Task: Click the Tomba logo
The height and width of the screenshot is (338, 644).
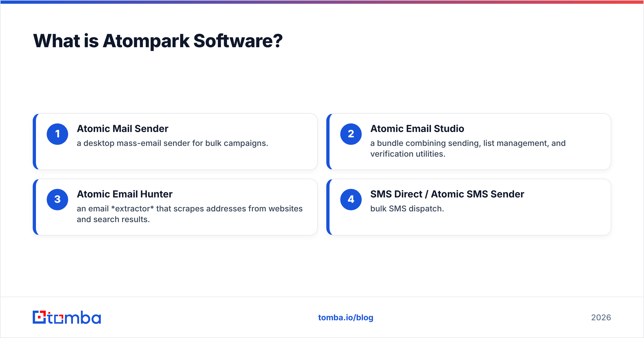Action: (67, 317)
